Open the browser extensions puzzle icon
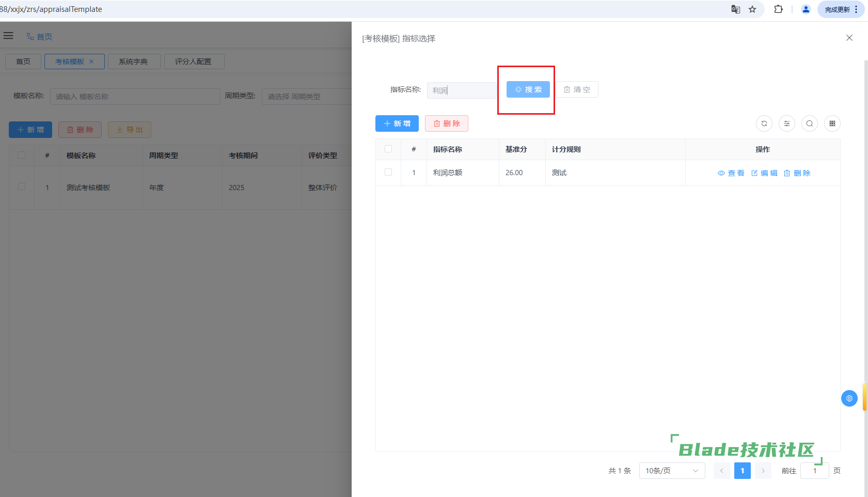Image resolution: width=868 pixels, height=497 pixels. [778, 9]
